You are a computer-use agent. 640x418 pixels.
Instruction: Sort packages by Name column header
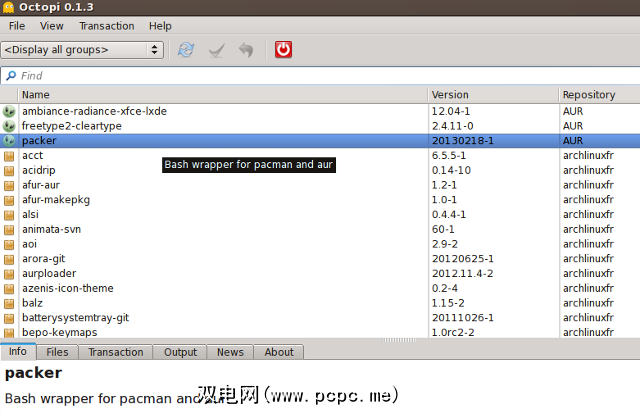(x=223, y=95)
